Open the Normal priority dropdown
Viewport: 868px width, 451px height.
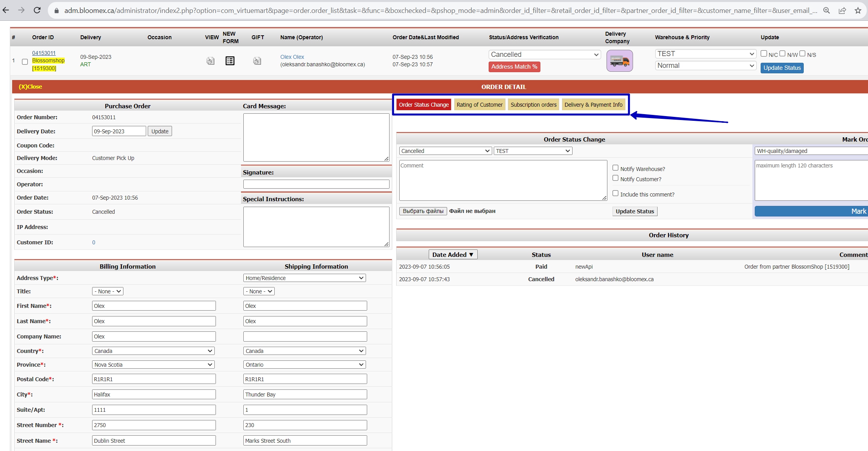[705, 65]
